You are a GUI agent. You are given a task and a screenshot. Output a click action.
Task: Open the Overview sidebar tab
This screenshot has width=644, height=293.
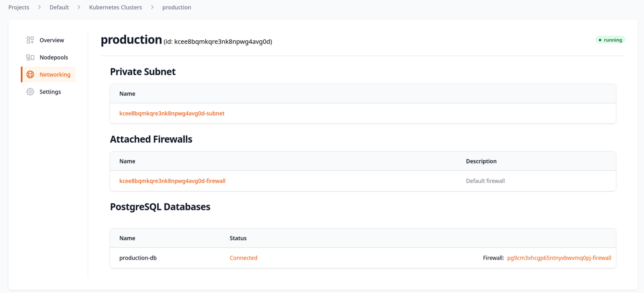(x=48, y=40)
